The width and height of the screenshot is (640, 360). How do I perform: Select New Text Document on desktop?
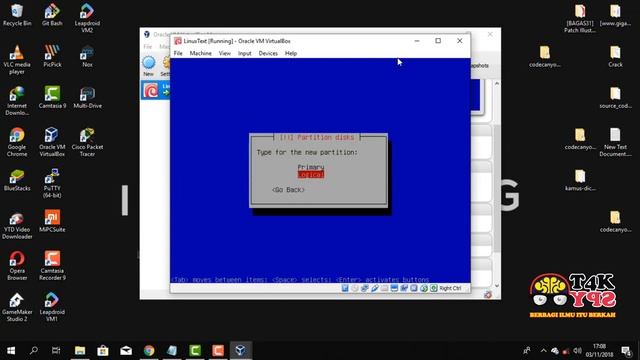pos(615,142)
